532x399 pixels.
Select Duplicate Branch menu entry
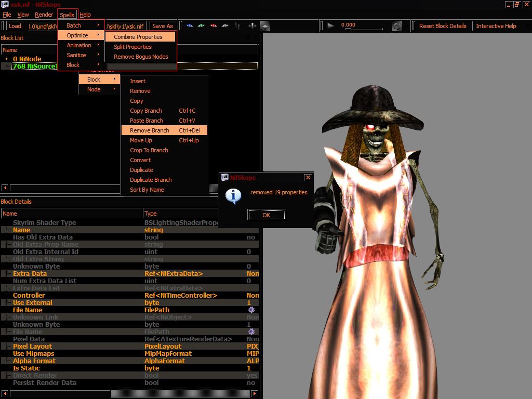click(164, 179)
